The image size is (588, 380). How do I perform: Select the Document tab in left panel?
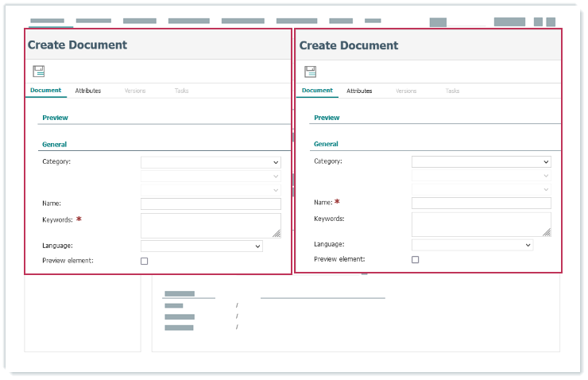point(45,91)
